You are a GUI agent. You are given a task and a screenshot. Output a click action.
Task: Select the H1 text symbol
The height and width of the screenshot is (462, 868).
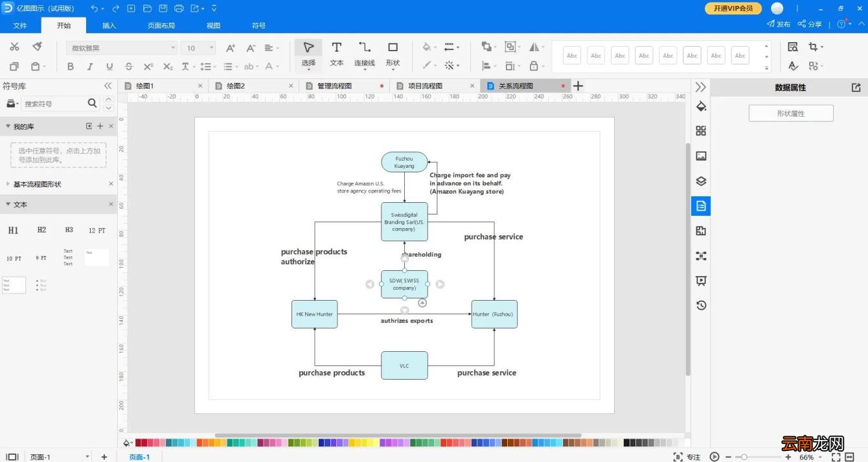click(x=13, y=230)
